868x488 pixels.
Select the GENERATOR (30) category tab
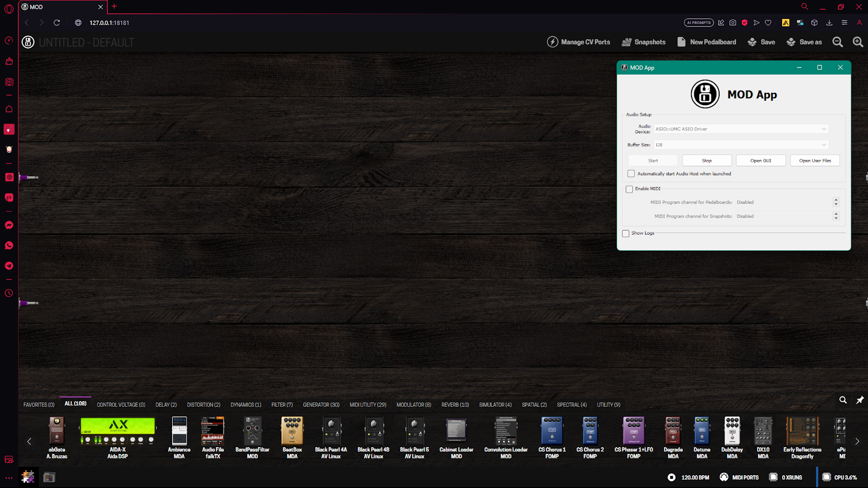pyautogui.click(x=321, y=405)
